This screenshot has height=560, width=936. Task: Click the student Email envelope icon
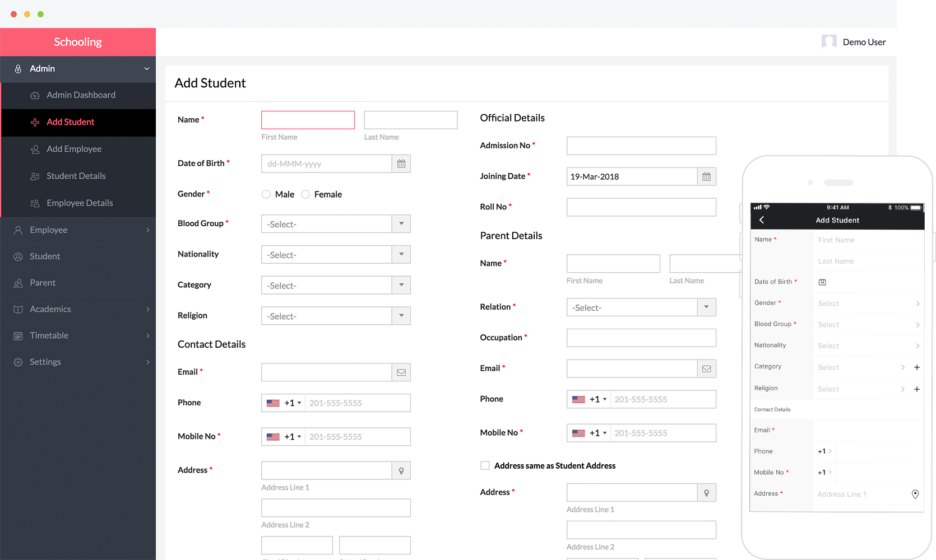(x=401, y=372)
